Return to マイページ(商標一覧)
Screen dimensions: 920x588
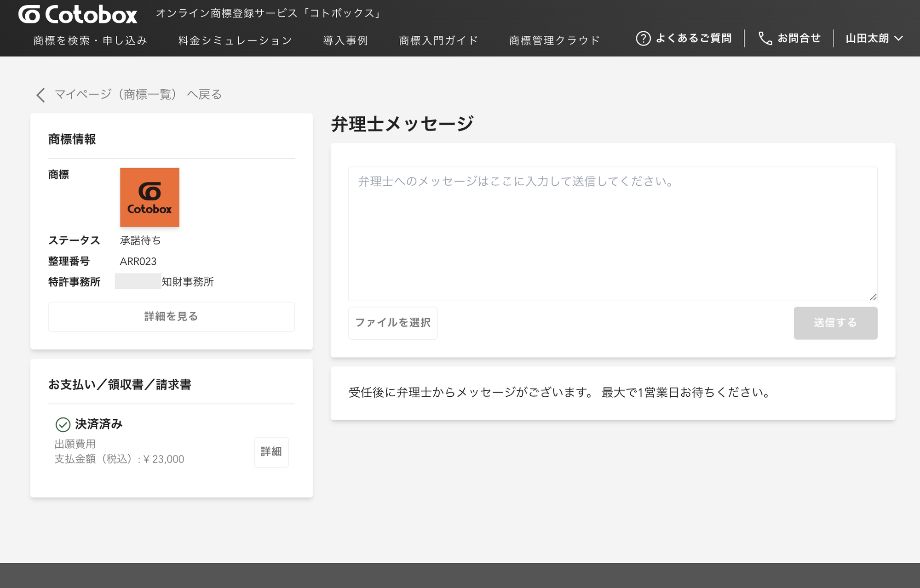[138, 95]
